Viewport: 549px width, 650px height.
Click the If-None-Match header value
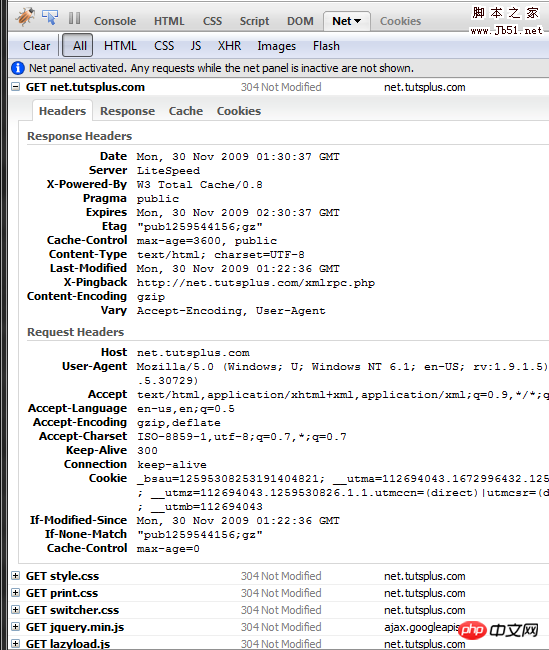[200, 535]
